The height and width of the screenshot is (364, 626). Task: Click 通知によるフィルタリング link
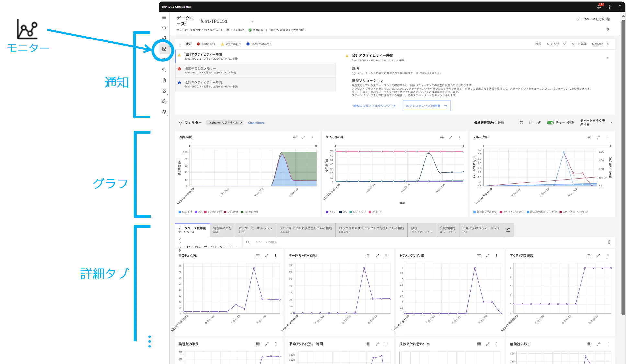[374, 106]
